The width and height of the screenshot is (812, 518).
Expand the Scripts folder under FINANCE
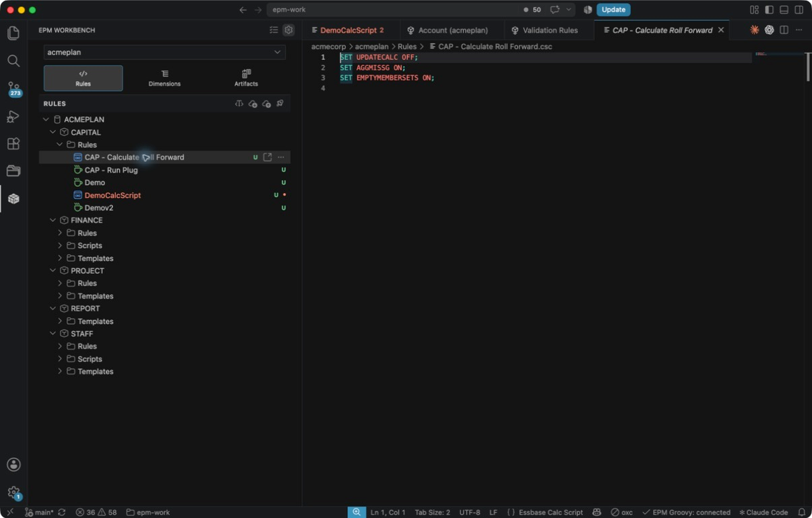click(x=59, y=246)
